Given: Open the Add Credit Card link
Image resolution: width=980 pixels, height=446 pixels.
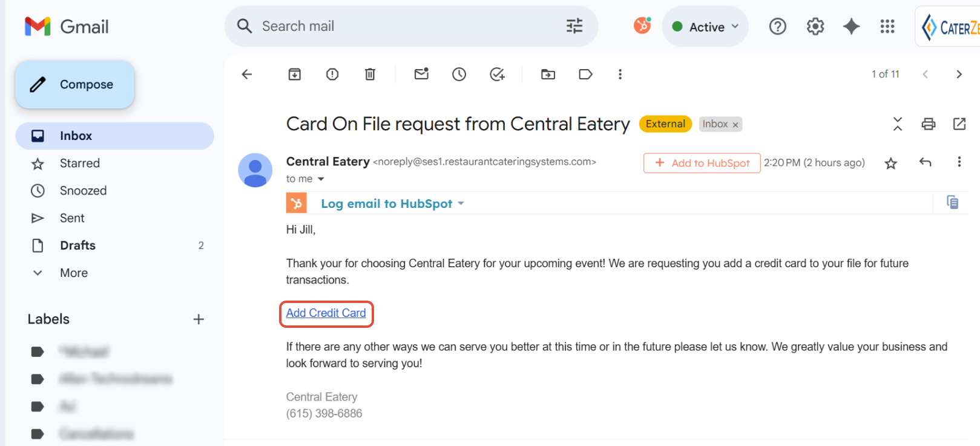Looking at the screenshot, I should point(326,313).
